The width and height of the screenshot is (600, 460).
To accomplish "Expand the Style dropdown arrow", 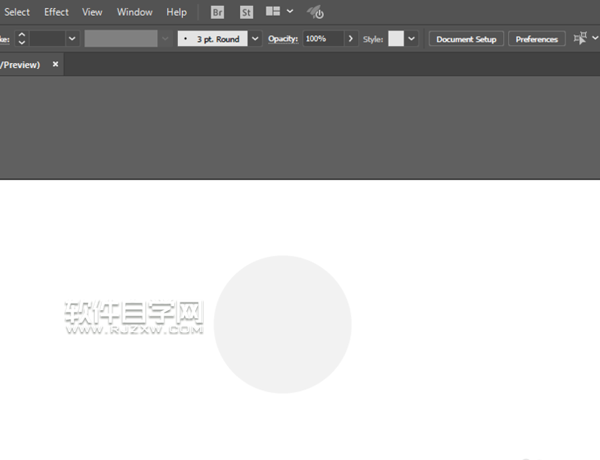I will pos(412,39).
